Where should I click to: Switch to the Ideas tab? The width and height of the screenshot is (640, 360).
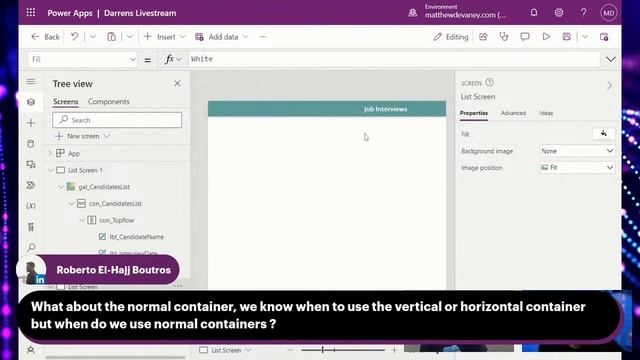546,113
